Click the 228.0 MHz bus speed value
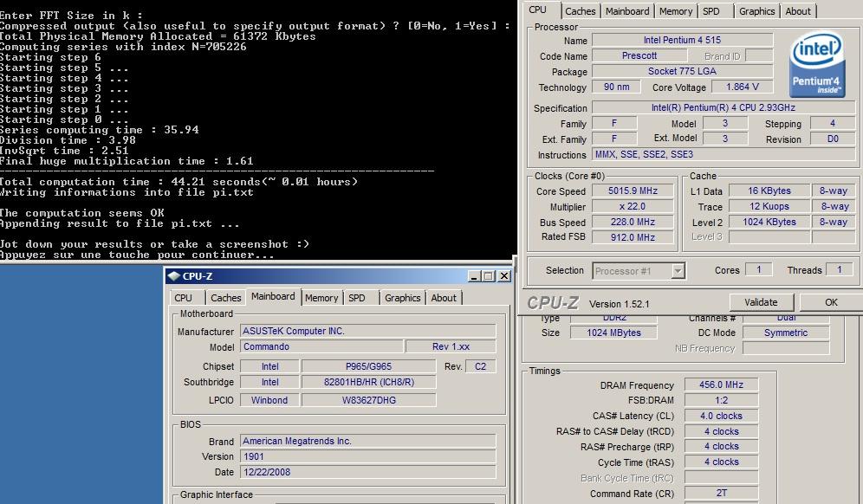The image size is (863, 504). (x=633, y=222)
